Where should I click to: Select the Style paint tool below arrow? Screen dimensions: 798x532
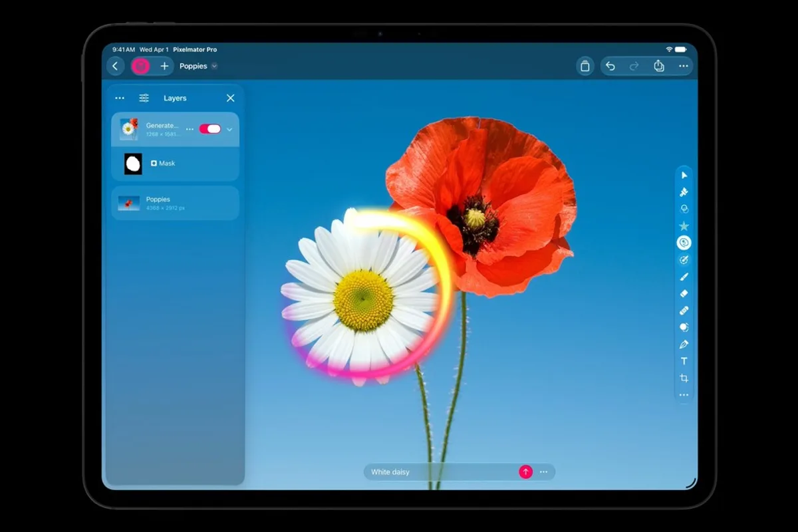pos(684,192)
